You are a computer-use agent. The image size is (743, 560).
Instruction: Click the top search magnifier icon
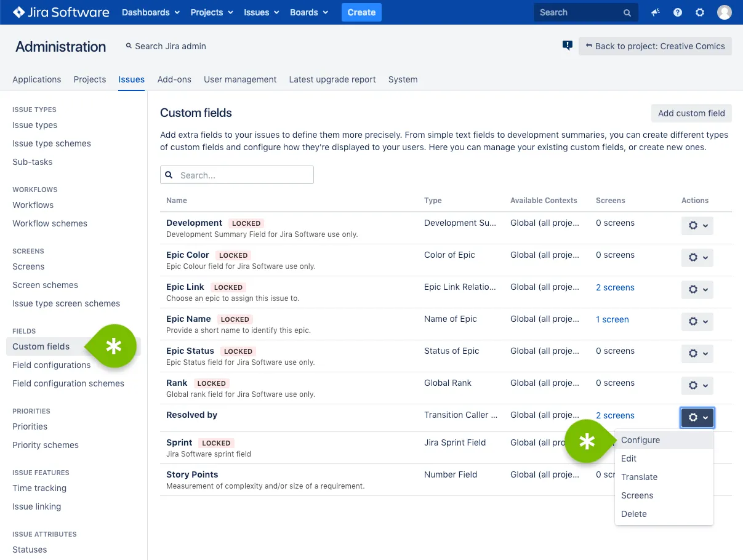[627, 13]
